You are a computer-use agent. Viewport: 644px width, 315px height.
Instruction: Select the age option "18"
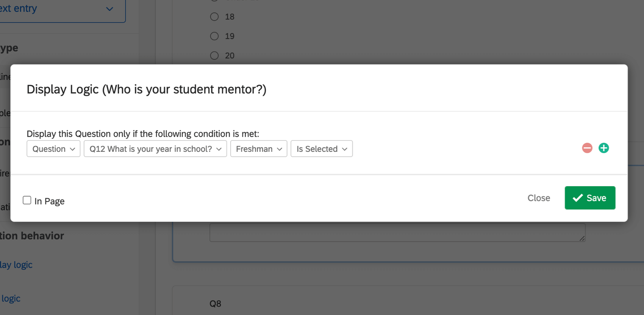[x=214, y=17]
